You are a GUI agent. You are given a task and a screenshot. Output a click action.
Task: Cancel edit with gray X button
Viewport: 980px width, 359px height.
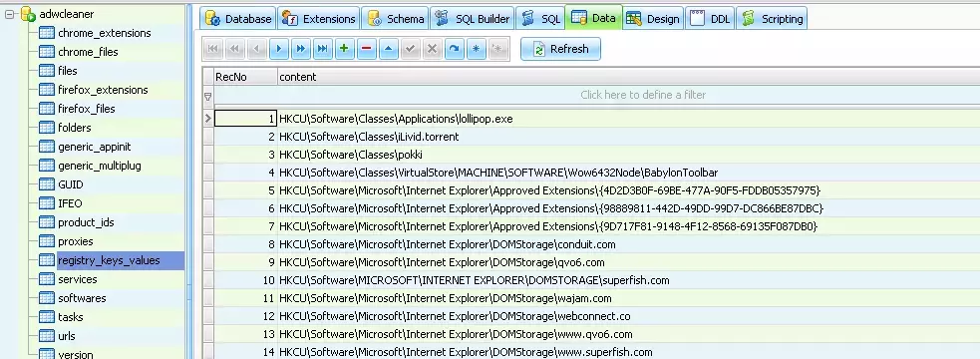(x=432, y=49)
